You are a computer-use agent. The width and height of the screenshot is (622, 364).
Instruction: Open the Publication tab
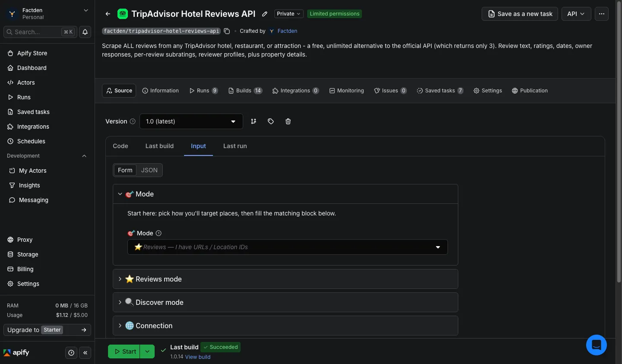tap(530, 91)
